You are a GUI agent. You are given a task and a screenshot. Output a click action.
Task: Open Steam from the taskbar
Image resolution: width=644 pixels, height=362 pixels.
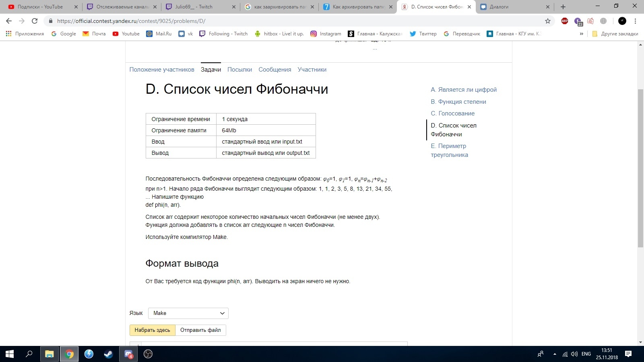click(109, 354)
